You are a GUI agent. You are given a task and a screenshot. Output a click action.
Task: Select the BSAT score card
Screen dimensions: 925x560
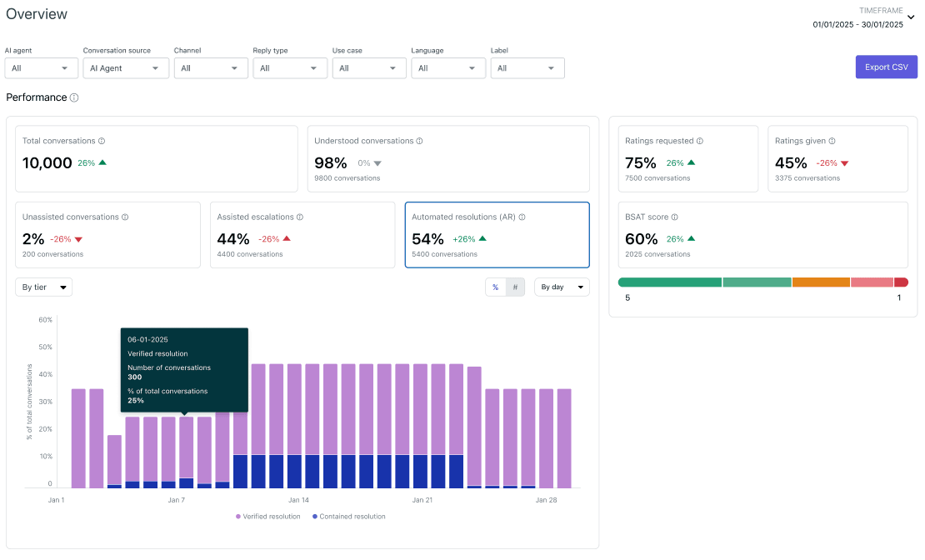(x=762, y=235)
